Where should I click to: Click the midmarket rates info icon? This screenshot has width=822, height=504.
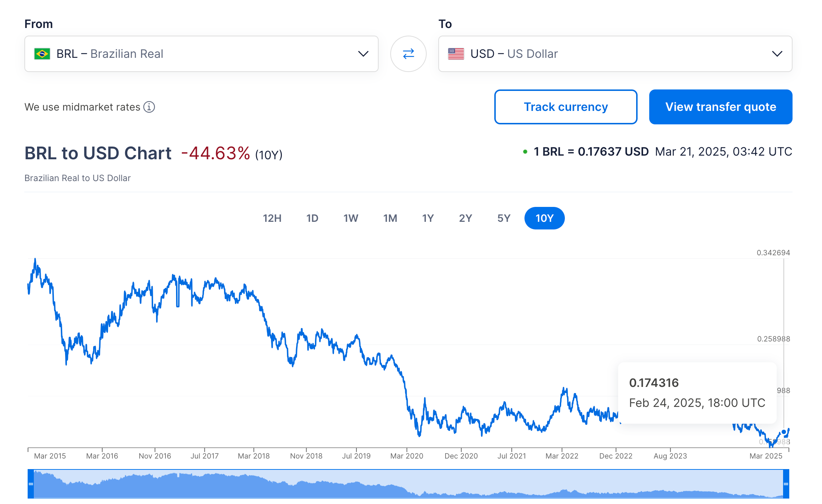[149, 107]
